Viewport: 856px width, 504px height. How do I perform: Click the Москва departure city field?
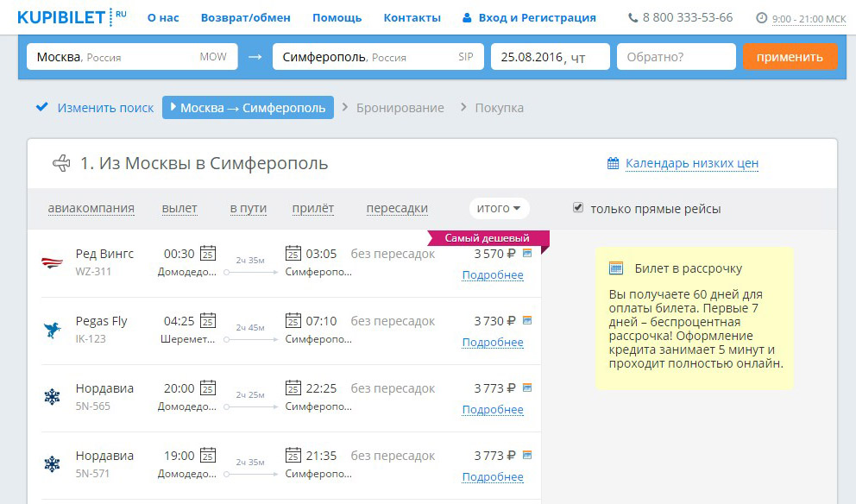coord(132,57)
